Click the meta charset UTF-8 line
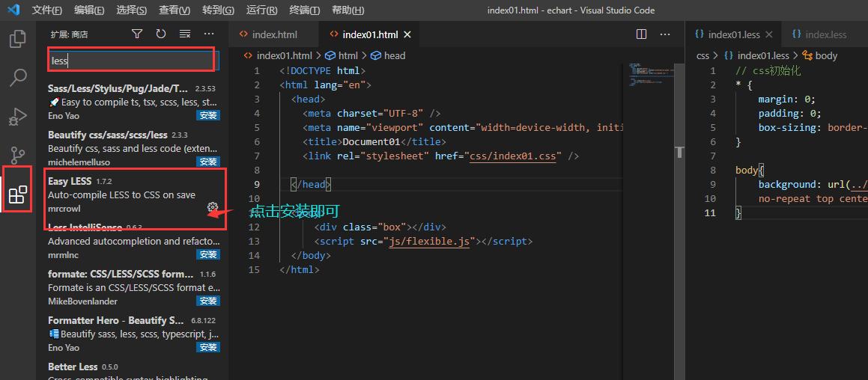Screen dimensions: 868x380 tap(371, 114)
